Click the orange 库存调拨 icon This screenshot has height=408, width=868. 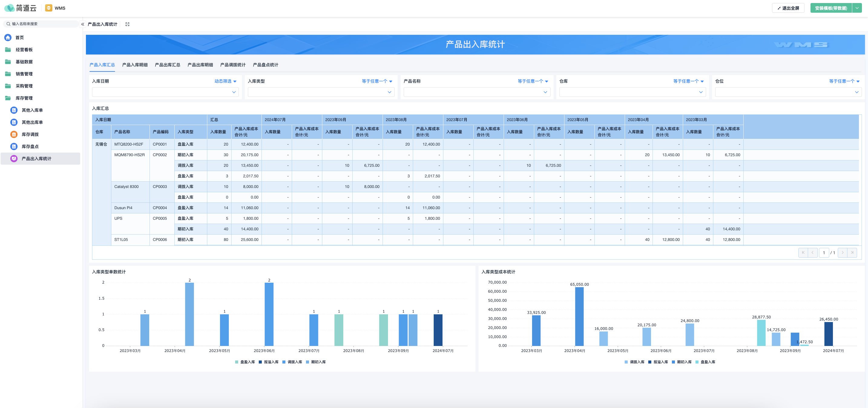pyautogui.click(x=14, y=134)
